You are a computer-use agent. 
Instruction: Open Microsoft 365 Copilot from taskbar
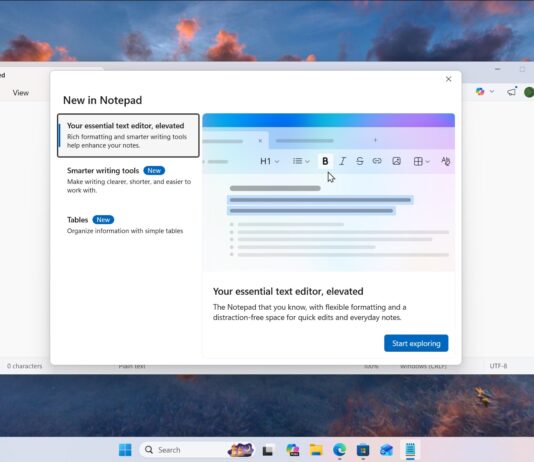click(293, 450)
